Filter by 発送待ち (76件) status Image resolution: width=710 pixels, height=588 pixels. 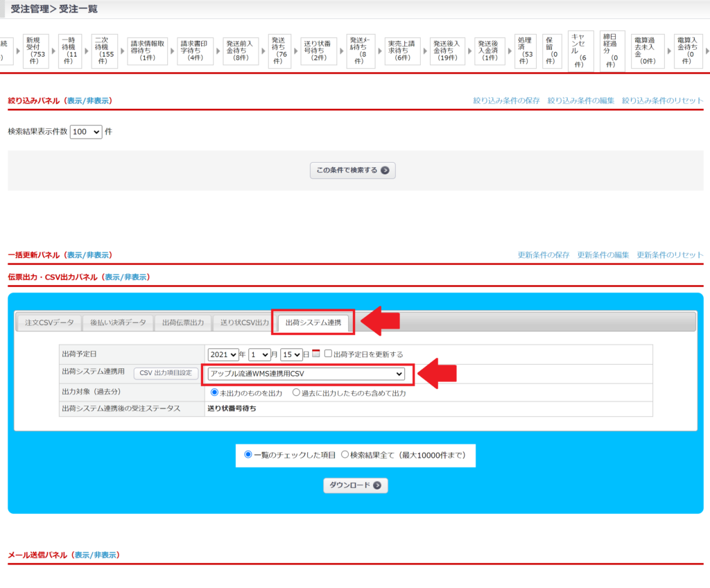(279, 51)
